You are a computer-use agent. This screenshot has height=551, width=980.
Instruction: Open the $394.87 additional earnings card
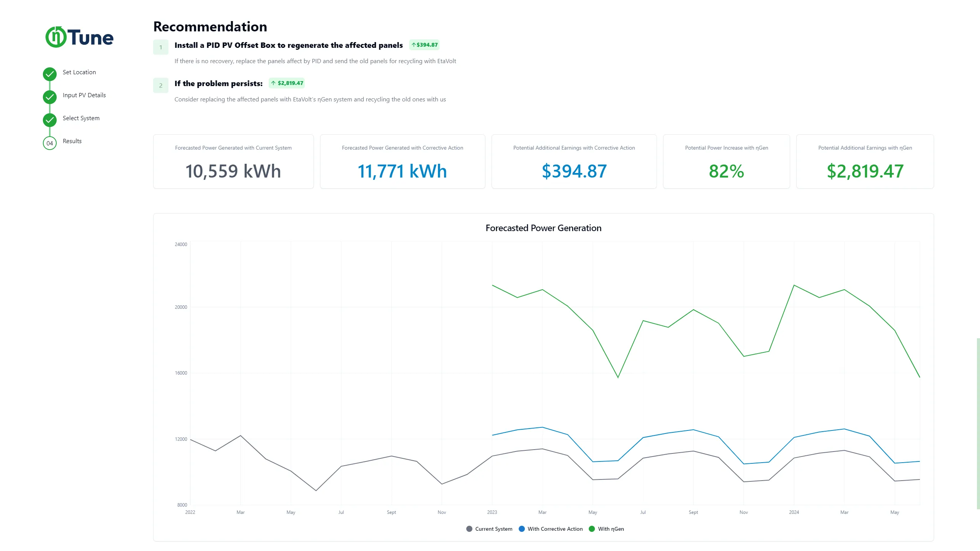pyautogui.click(x=574, y=161)
